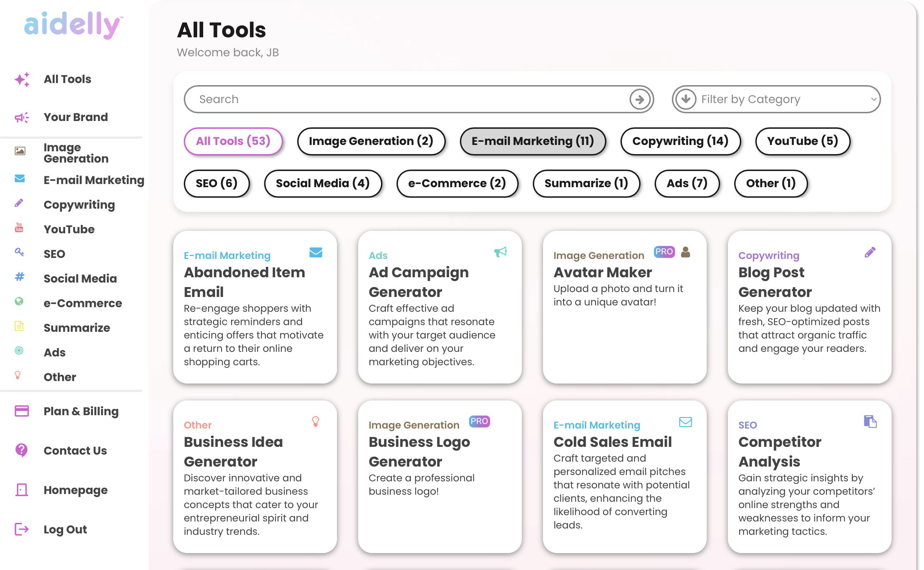Select the E-mail Marketing filter tab
Viewport: 924px width, 570px height.
pos(531,140)
